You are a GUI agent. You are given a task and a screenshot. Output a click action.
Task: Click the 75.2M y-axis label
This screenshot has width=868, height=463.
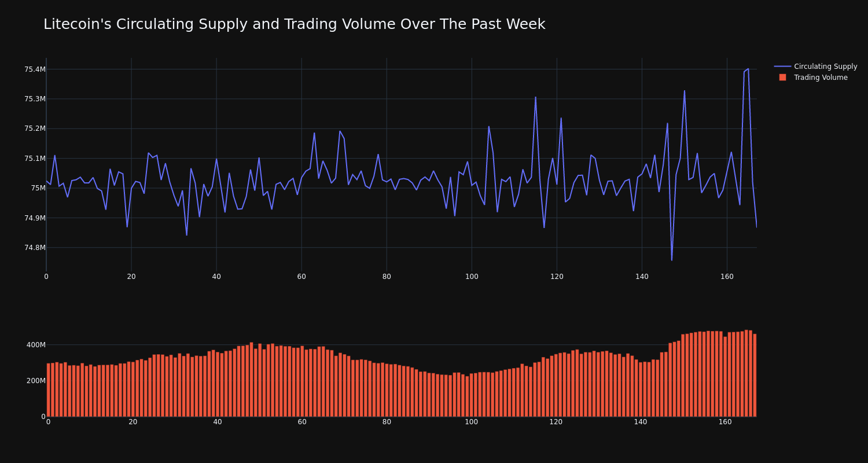coord(35,128)
